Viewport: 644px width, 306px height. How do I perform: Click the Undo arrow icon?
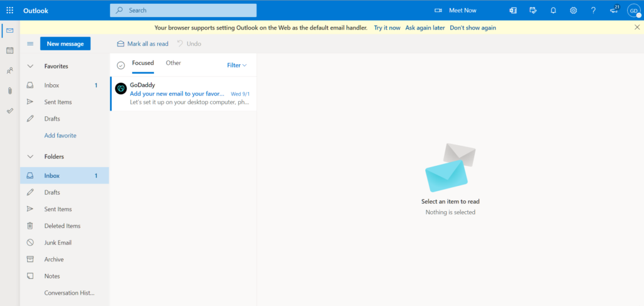180,43
